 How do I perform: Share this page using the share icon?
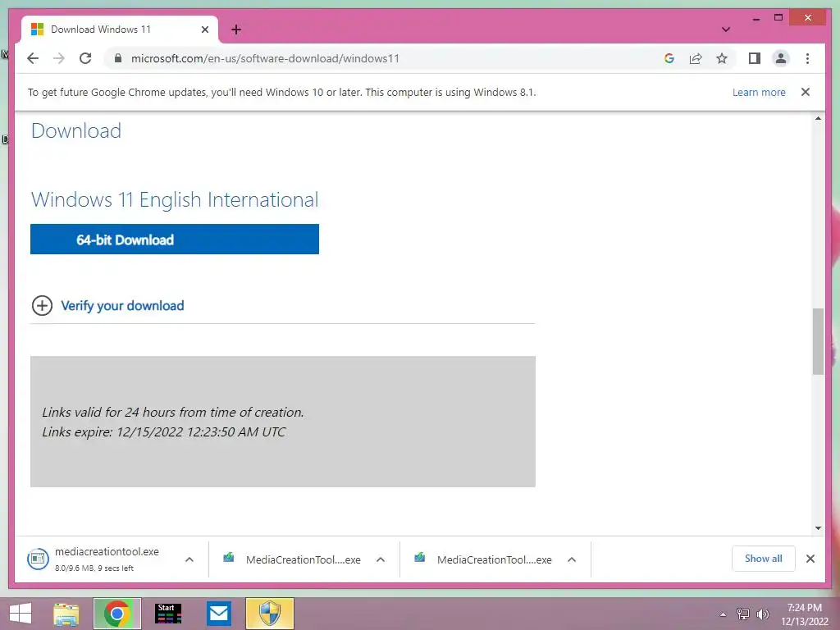click(x=696, y=58)
